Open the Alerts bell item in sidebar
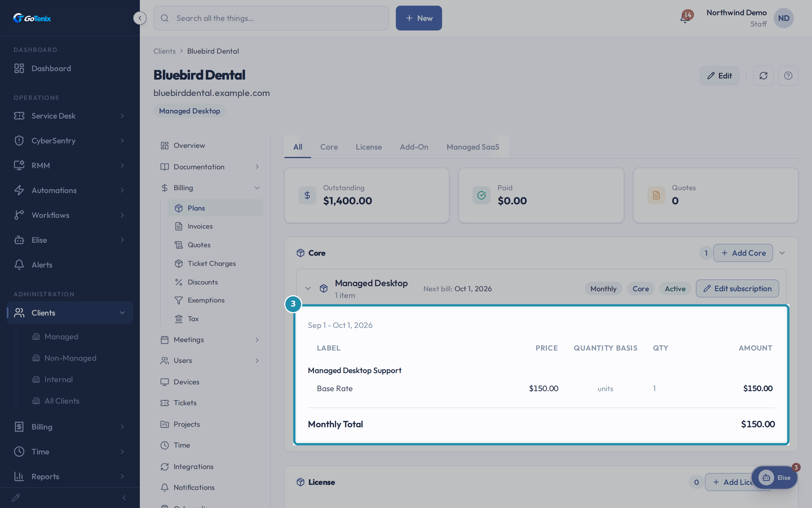 pyautogui.click(x=70, y=265)
